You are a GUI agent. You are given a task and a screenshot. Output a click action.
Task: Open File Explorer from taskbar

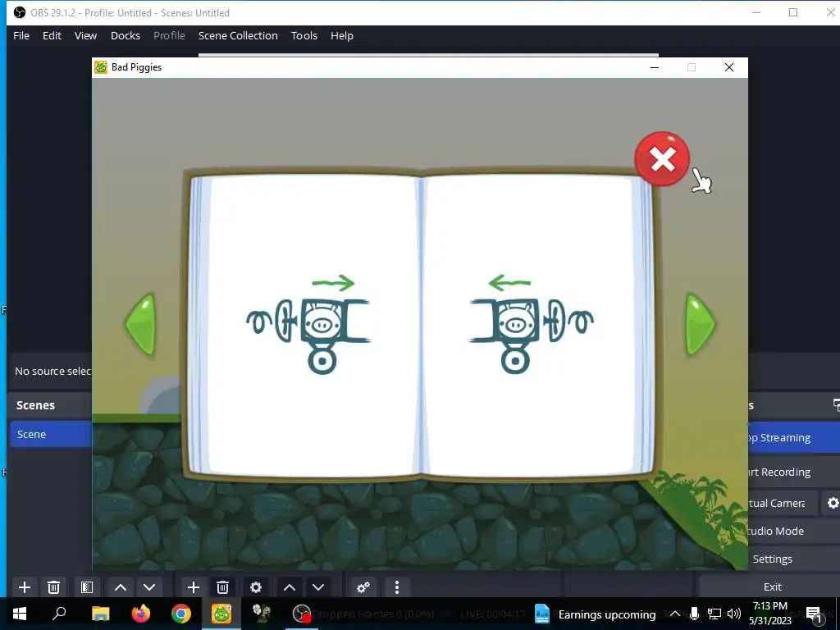pyautogui.click(x=100, y=614)
